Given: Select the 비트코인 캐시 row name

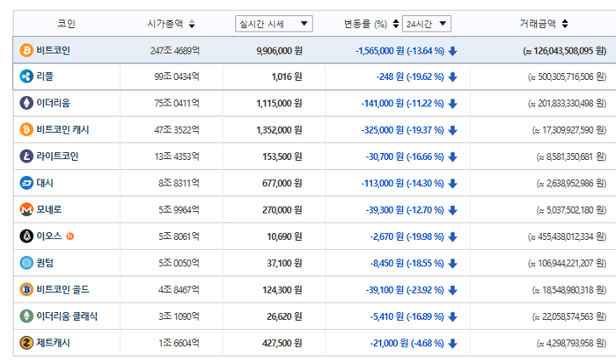Looking at the screenshot, I should pos(62,129).
